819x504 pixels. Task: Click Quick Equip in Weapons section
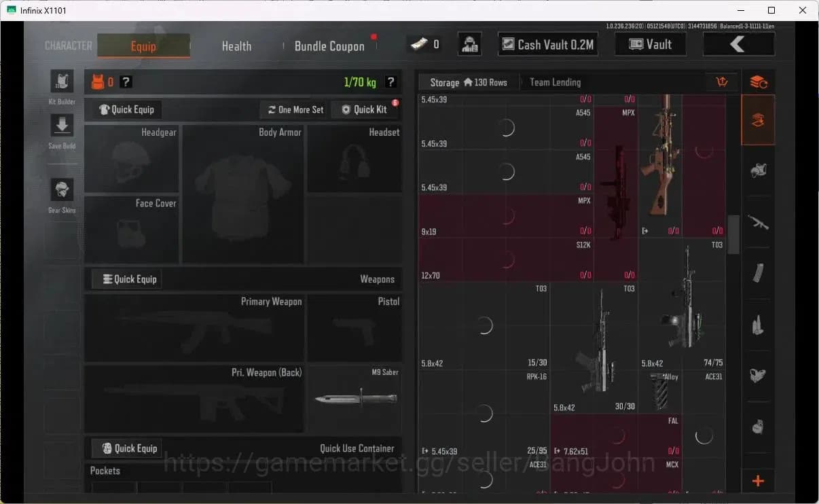127,279
